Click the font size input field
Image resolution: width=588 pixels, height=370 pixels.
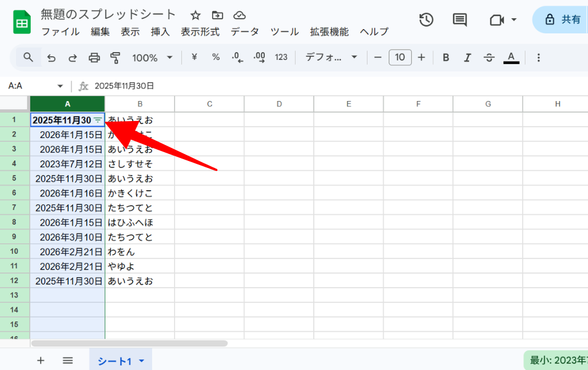[x=400, y=58]
